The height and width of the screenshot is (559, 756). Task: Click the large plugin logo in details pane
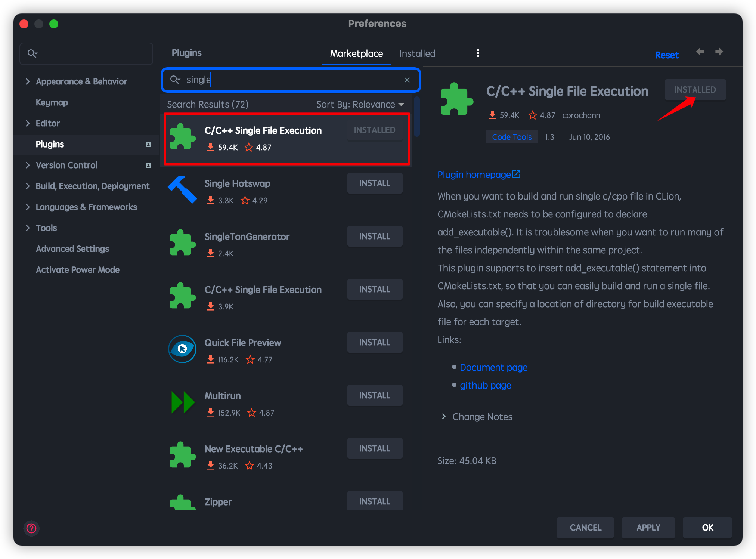(456, 99)
